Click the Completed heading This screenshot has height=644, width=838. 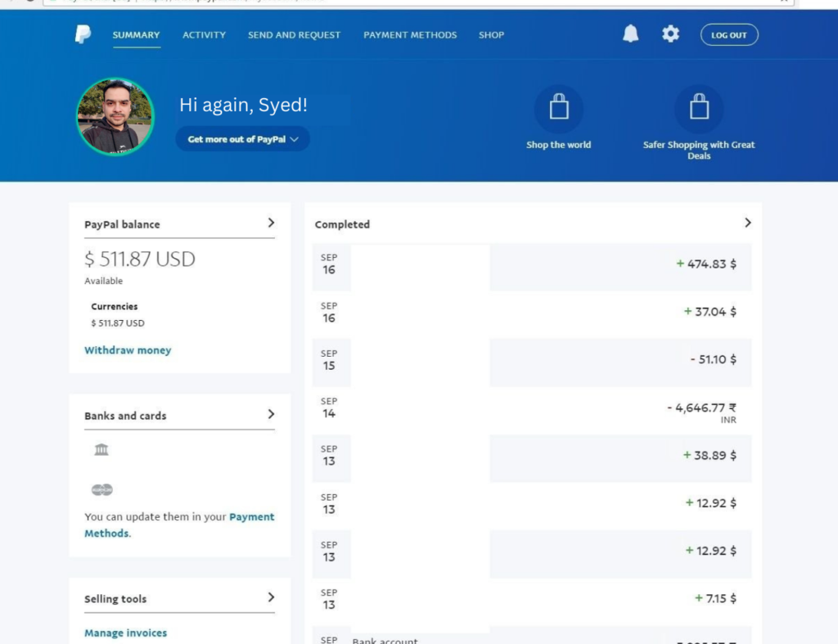342,224
